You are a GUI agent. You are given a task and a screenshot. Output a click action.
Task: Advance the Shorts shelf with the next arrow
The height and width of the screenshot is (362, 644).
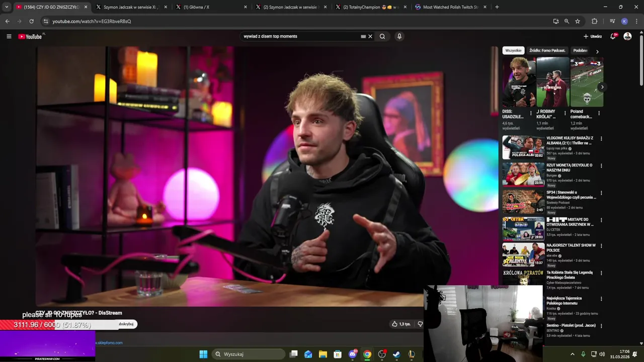point(602,87)
